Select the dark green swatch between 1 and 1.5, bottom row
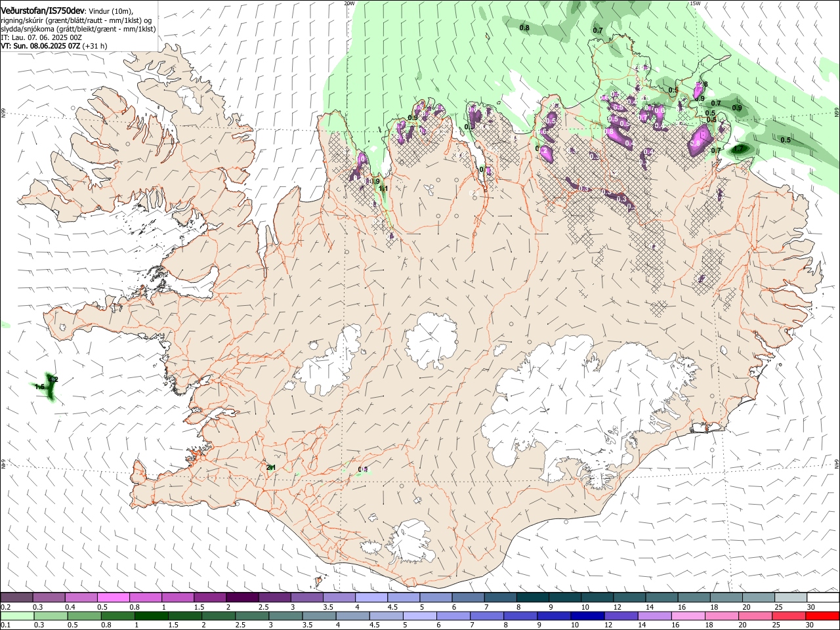Viewport: 840px width, 630px height. [152, 616]
